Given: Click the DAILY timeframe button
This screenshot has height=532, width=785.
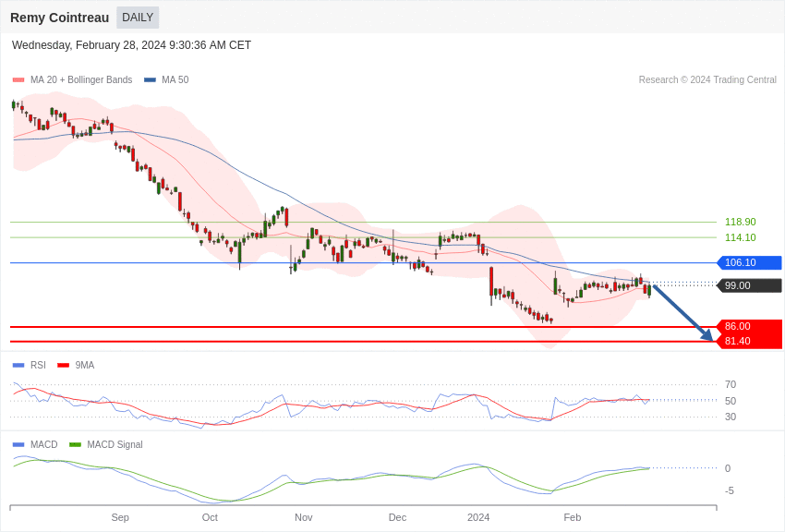Looking at the screenshot, I should [138, 18].
